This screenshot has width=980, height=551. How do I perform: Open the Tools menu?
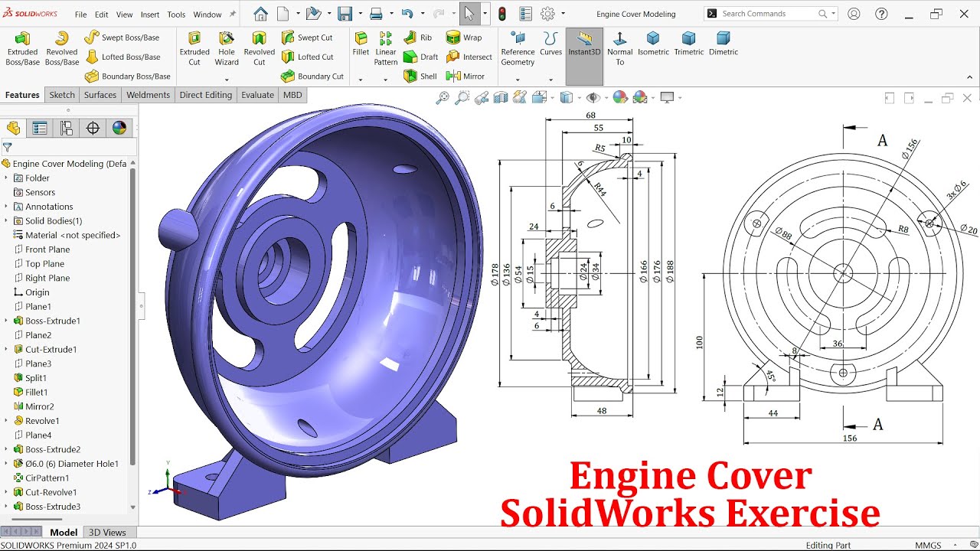tap(176, 15)
